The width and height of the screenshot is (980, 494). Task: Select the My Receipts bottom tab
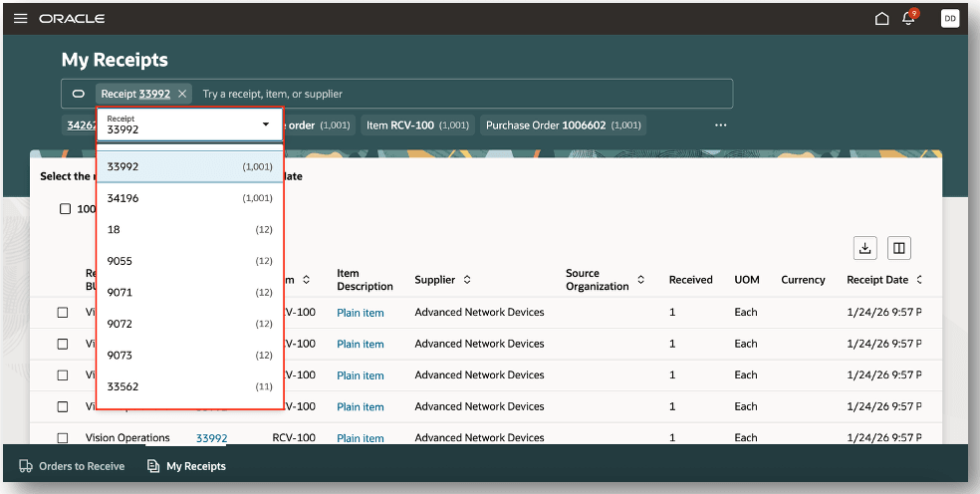click(x=186, y=466)
